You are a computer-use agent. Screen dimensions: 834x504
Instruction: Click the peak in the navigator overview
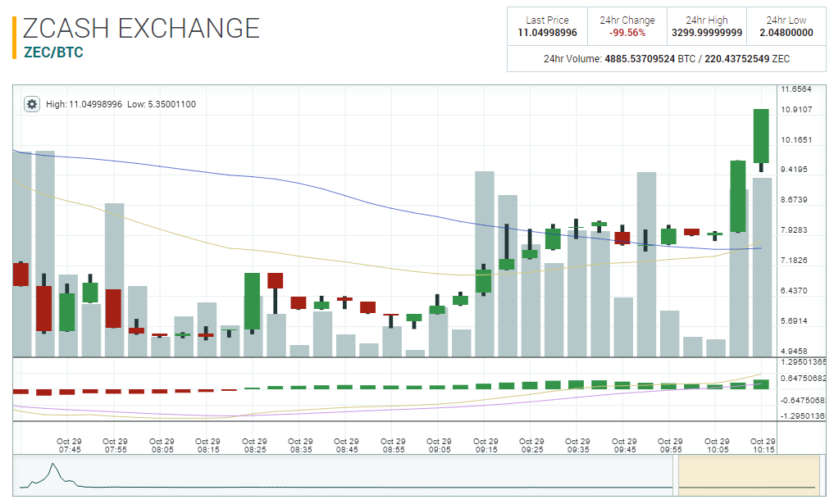click(53, 467)
